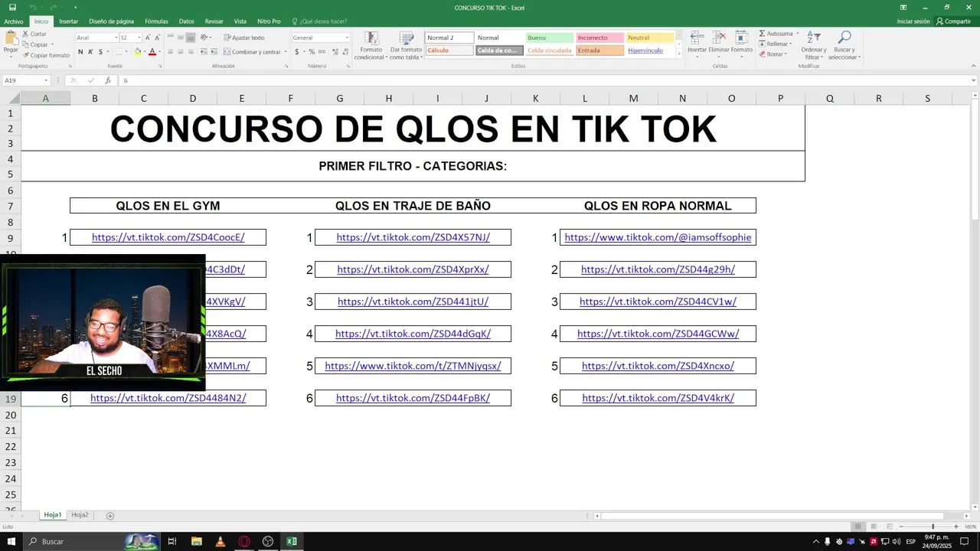Expand Combinar y centrar dropdown arrow
This screenshot has height=551, width=980.
coord(285,52)
